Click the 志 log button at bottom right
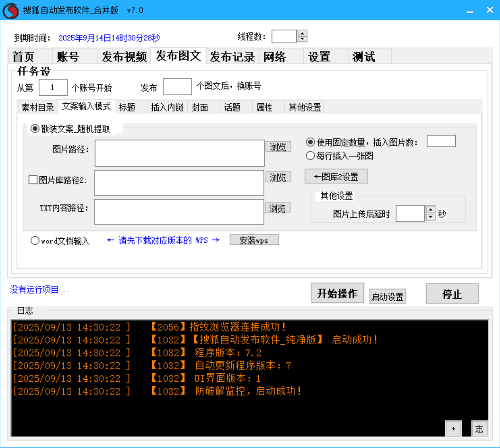The width and height of the screenshot is (500, 448). click(x=479, y=428)
